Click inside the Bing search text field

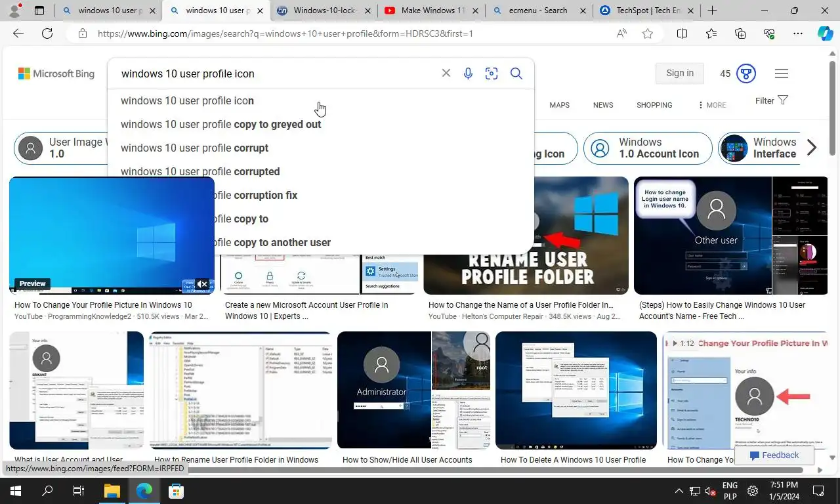coord(276,73)
